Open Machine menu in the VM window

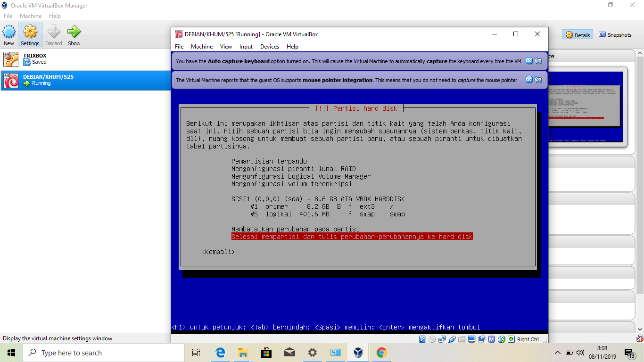(x=202, y=47)
